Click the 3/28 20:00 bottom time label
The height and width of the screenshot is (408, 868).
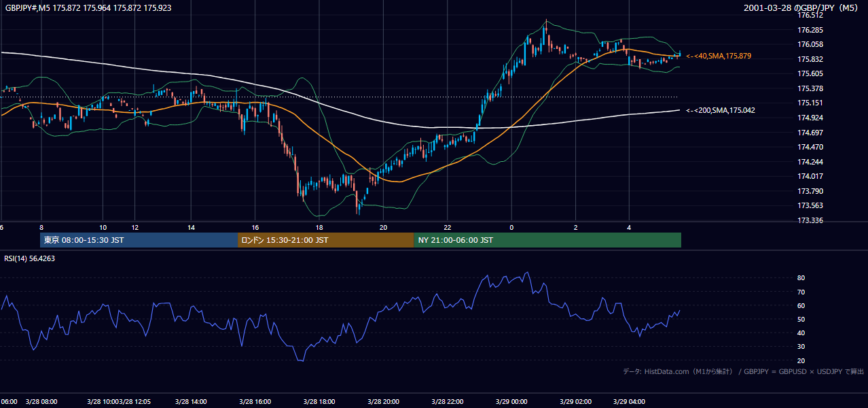[x=384, y=401]
